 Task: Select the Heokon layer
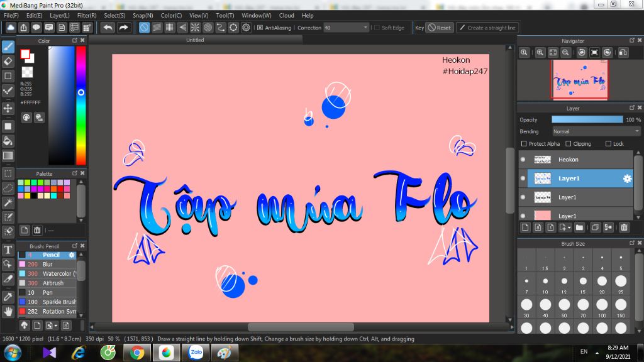pyautogui.click(x=580, y=160)
